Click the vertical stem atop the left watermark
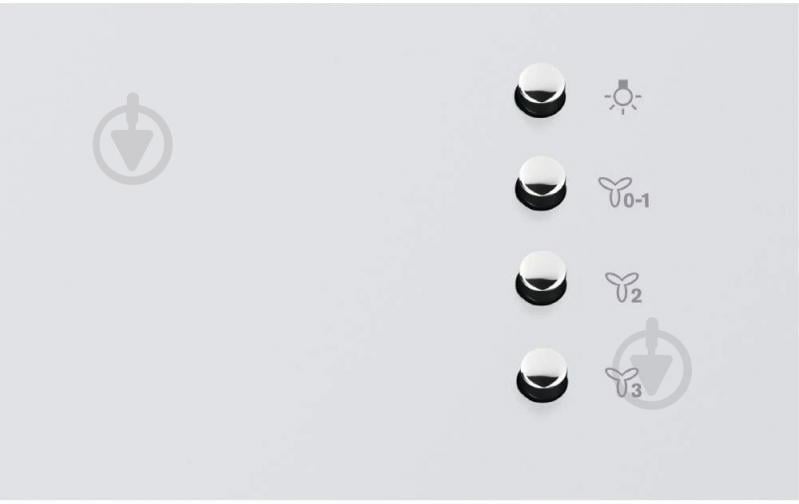 [132, 109]
